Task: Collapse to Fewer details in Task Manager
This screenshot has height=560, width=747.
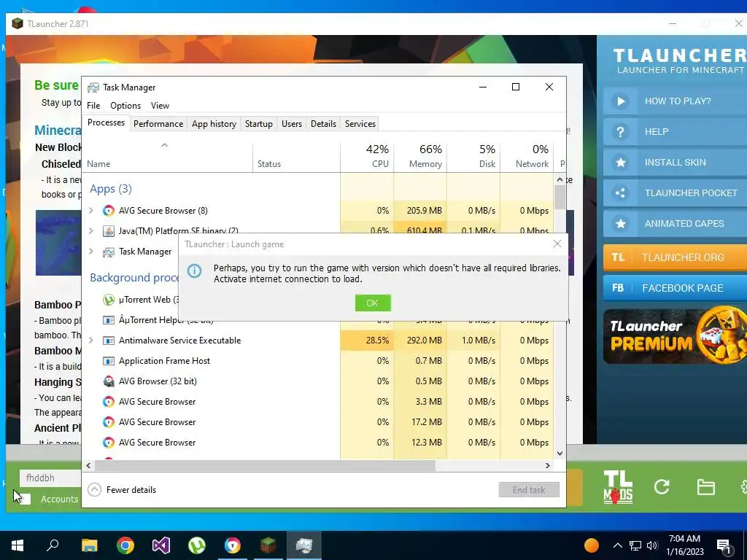Action: coord(123,489)
